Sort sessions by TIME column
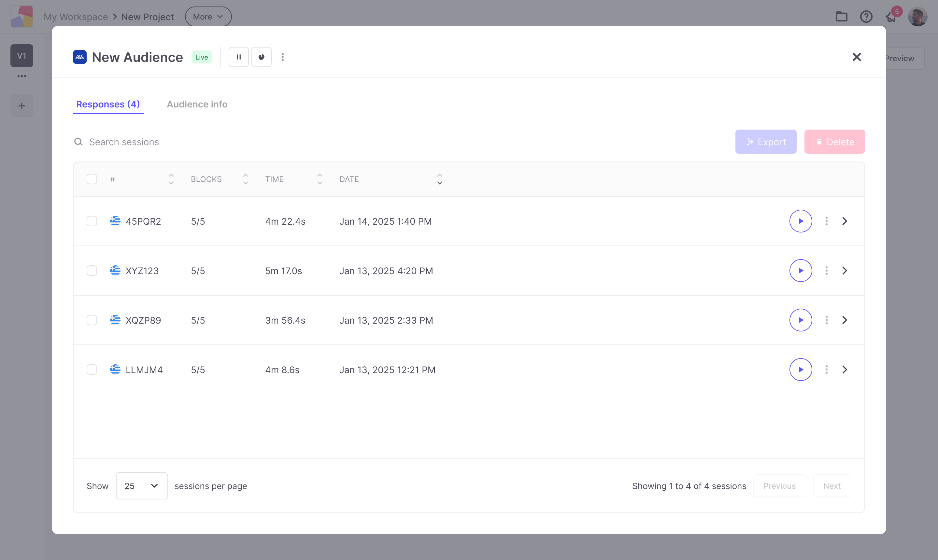 [320, 179]
